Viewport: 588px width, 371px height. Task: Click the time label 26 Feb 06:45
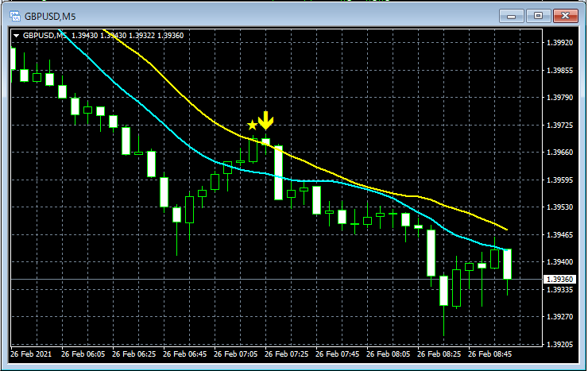[185, 354]
